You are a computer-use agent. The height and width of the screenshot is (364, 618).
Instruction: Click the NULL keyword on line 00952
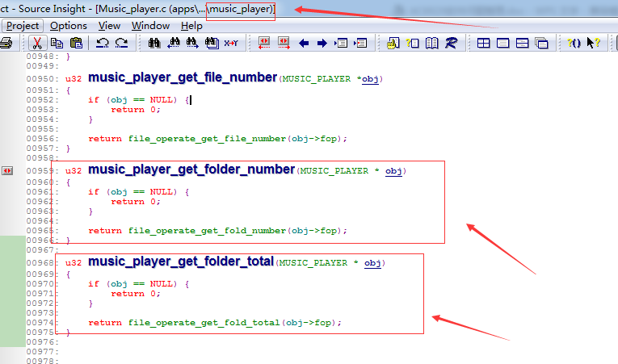(162, 99)
